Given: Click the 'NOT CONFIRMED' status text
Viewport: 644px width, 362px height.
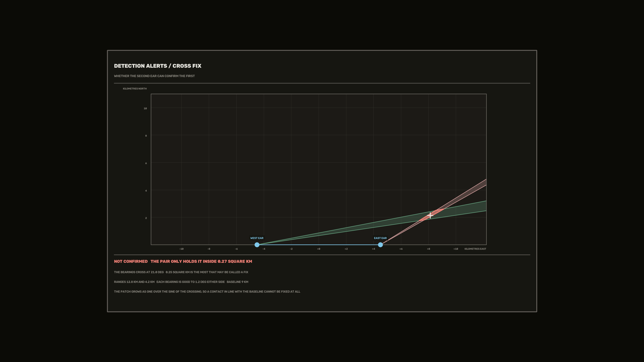Looking at the screenshot, I should (x=131, y=261).
